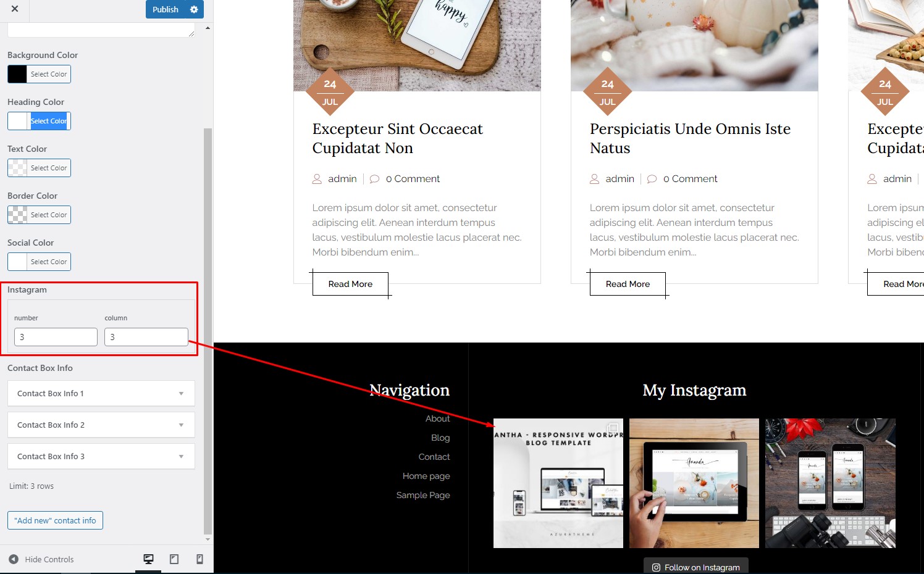
Task: Click the tablet featured image on first post
Action: coord(417,46)
